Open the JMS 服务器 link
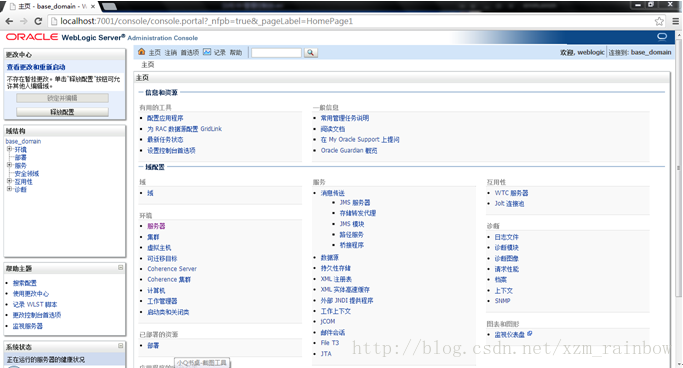The image size is (683, 368). tap(355, 203)
